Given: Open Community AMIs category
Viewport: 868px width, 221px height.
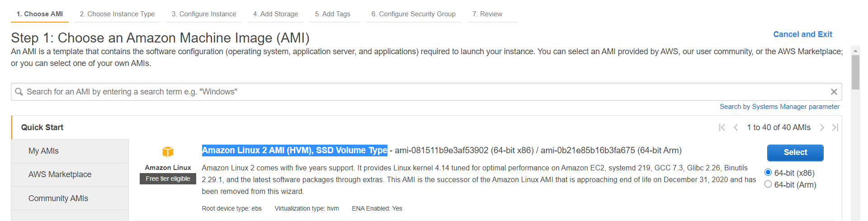Looking at the screenshot, I should (70, 198).
